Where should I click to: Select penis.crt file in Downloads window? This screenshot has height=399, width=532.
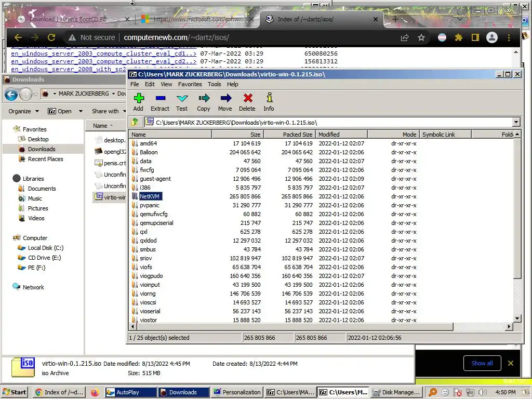pyautogui.click(x=110, y=163)
